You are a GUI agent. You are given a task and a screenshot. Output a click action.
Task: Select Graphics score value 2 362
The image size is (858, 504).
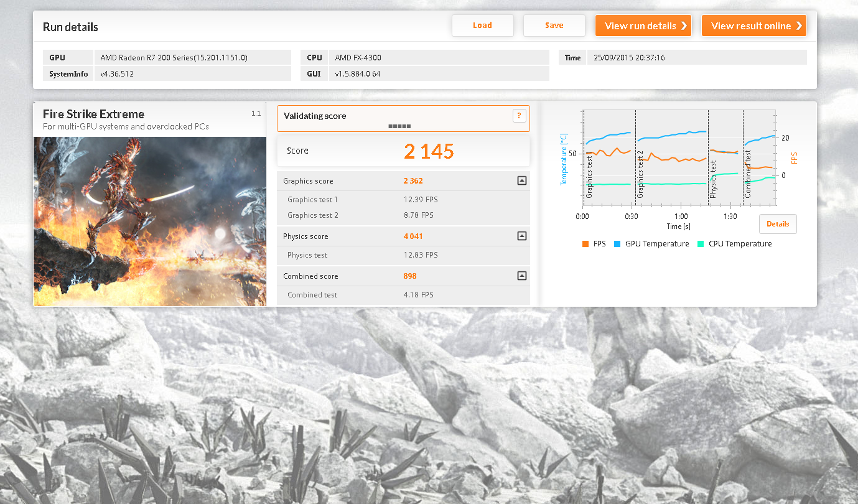click(413, 181)
